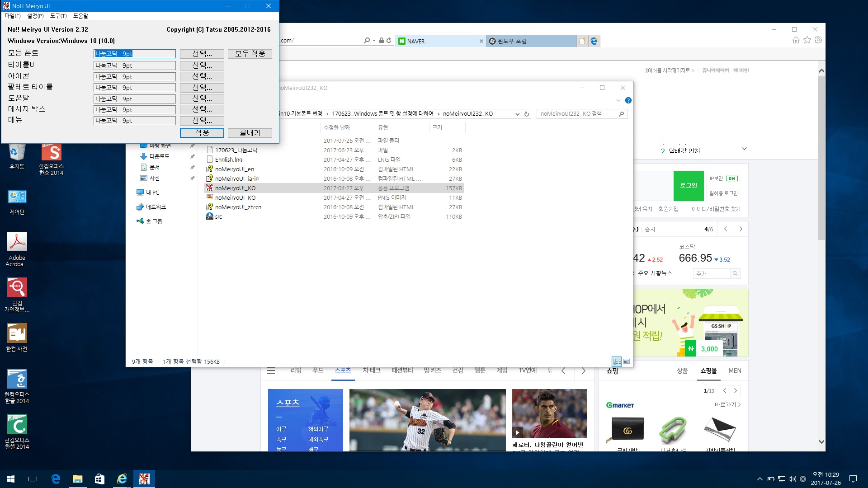
Task: Click the noMeiryoUI232_KO search box
Action: 582,114
